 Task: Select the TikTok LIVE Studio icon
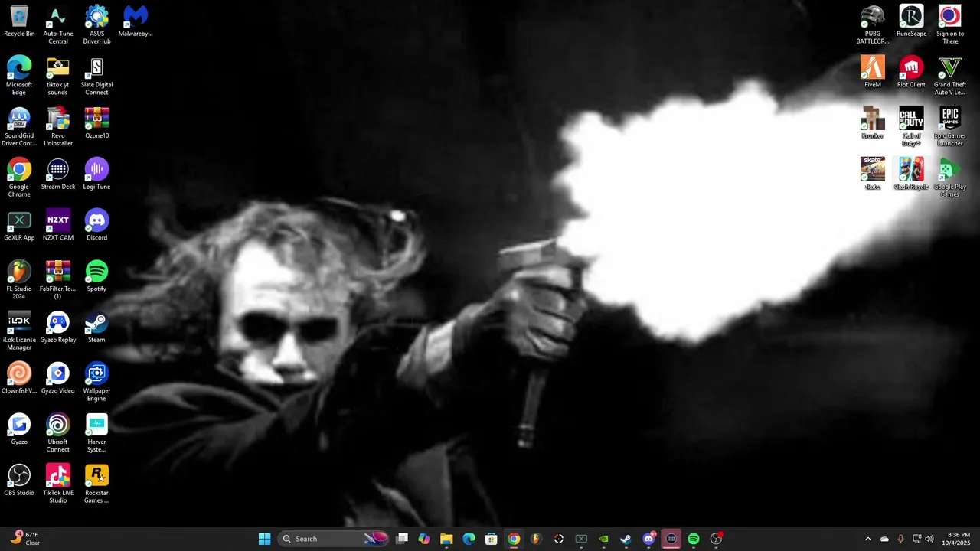click(58, 484)
